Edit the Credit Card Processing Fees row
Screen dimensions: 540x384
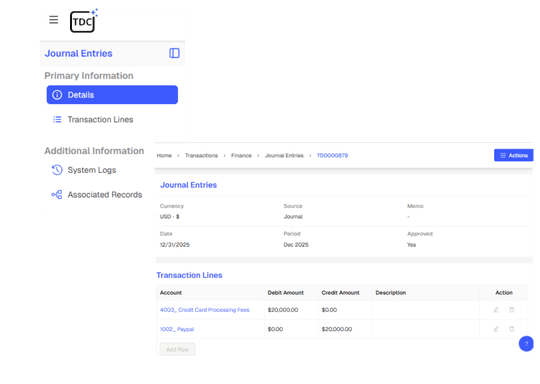coord(496,310)
